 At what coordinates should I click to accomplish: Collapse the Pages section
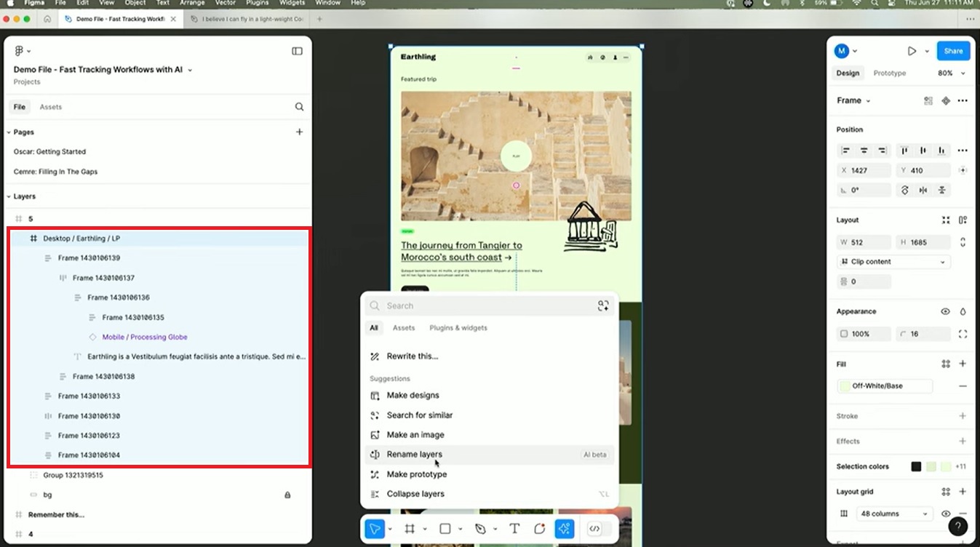8,132
